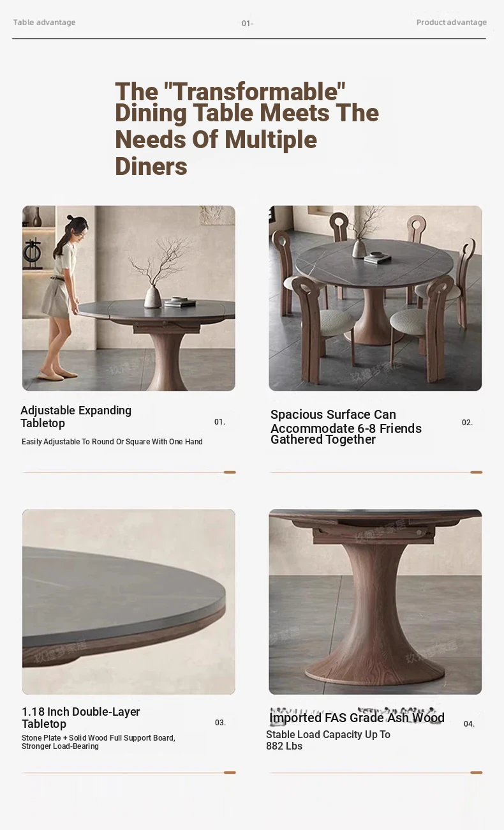Click 'Easily Adjustable To Round Or Square' description
Viewport: 504px width, 830px height.
[x=112, y=442]
